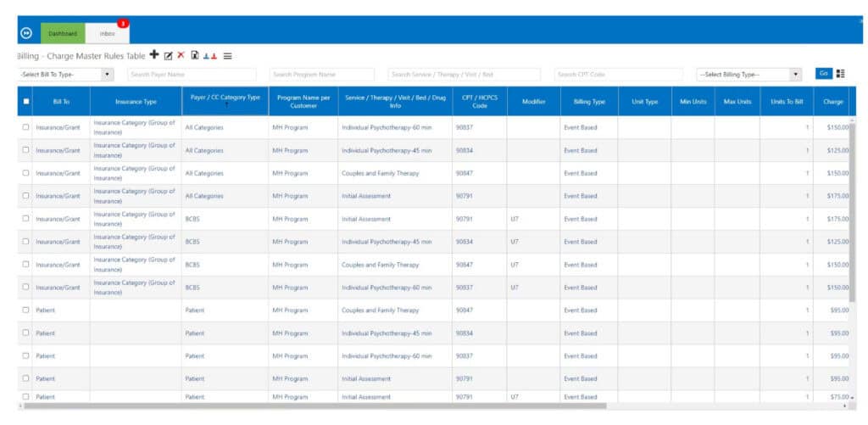
Task: Toggle the select-all checkbox in table header
Action: click(26, 102)
